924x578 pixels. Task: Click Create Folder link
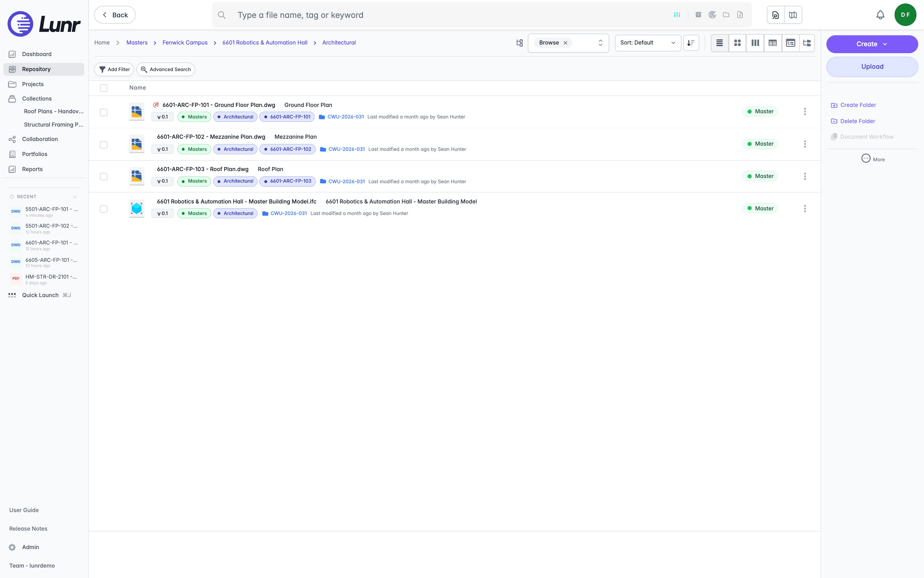854,105
